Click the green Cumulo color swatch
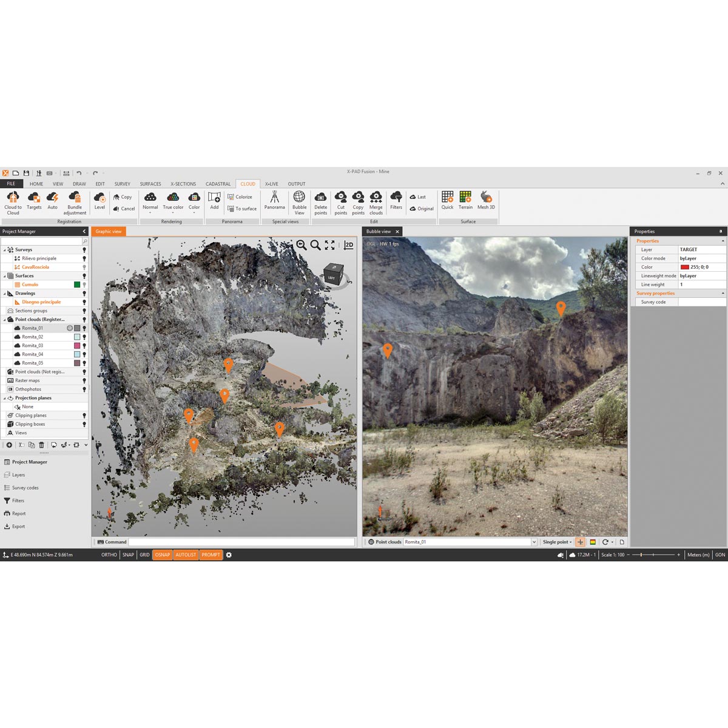The width and height of the screenshot is (728, 728). [x=77, y=285]
